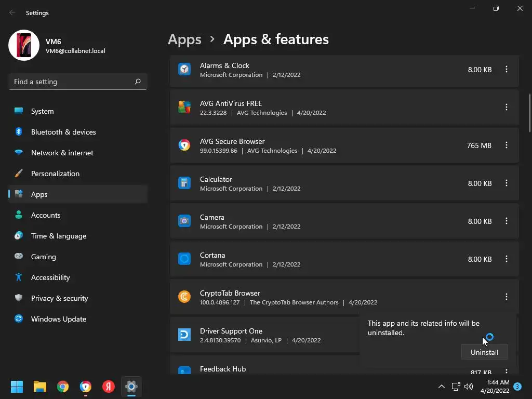532x399 pixels.
Task: Show hidden system tray icons
Action: 442,387
